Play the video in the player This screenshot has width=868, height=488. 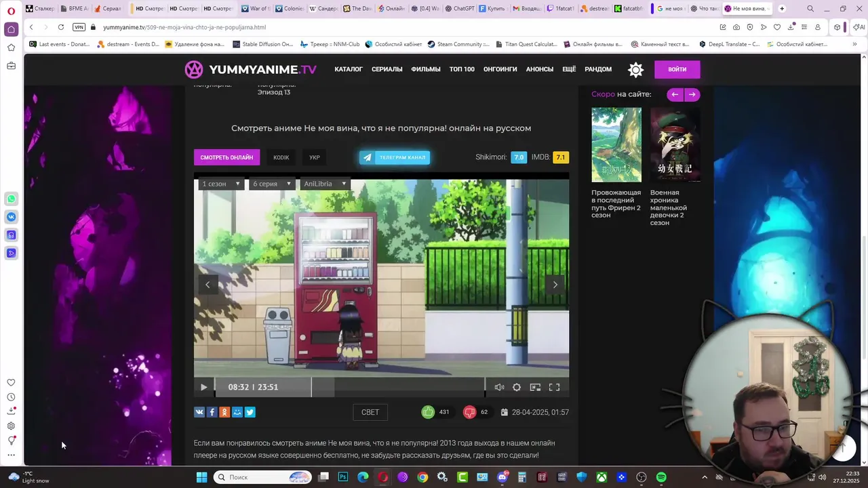tap(203, 387)
